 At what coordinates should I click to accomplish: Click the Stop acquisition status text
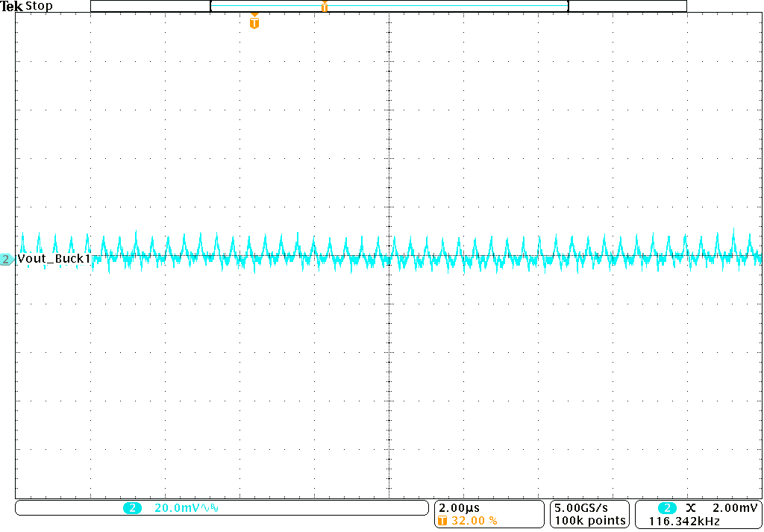(39, 5)
